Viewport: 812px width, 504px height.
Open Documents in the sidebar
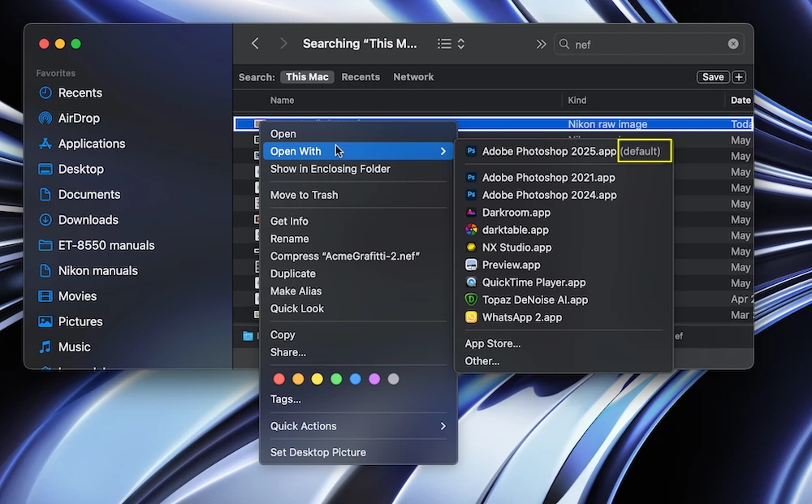coord(80,194)
